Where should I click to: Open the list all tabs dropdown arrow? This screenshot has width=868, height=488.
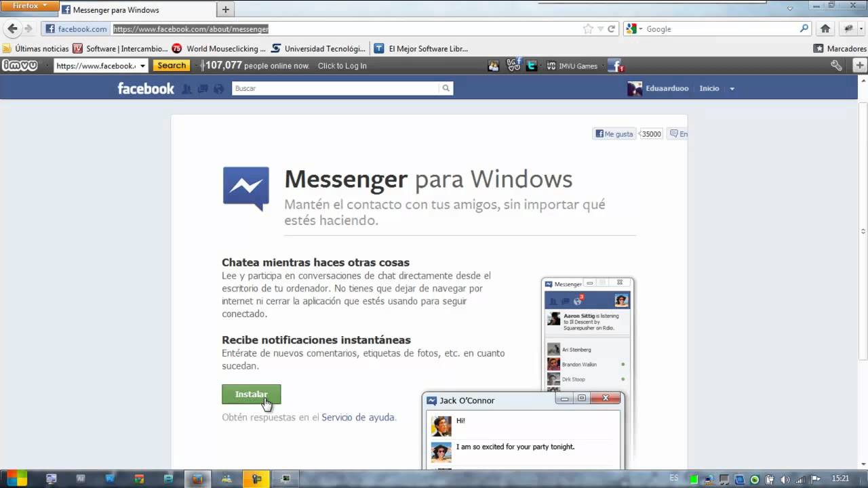pos(790,9)
